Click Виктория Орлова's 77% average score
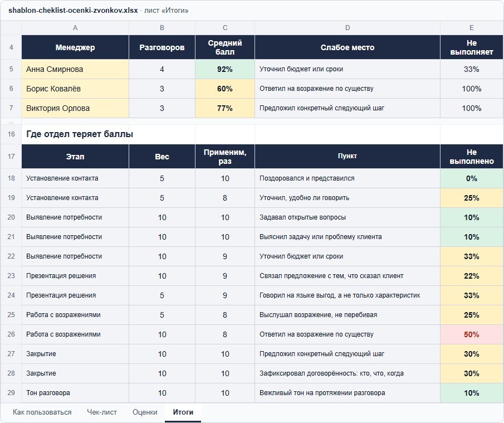This screenshot has height=423, width=504. pos(225,108)
